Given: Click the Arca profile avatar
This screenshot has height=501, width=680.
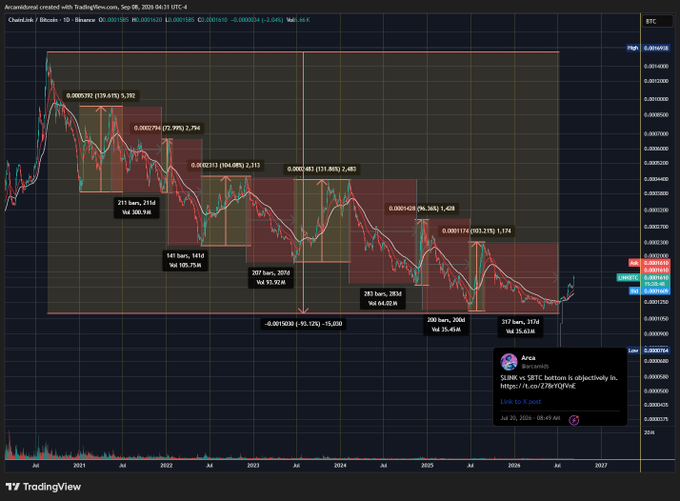Looking at the screenshot, I should [509, 362].
